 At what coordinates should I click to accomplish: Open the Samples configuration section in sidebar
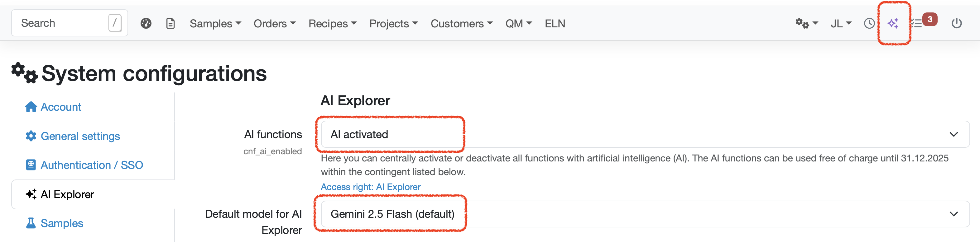[62, 223]
